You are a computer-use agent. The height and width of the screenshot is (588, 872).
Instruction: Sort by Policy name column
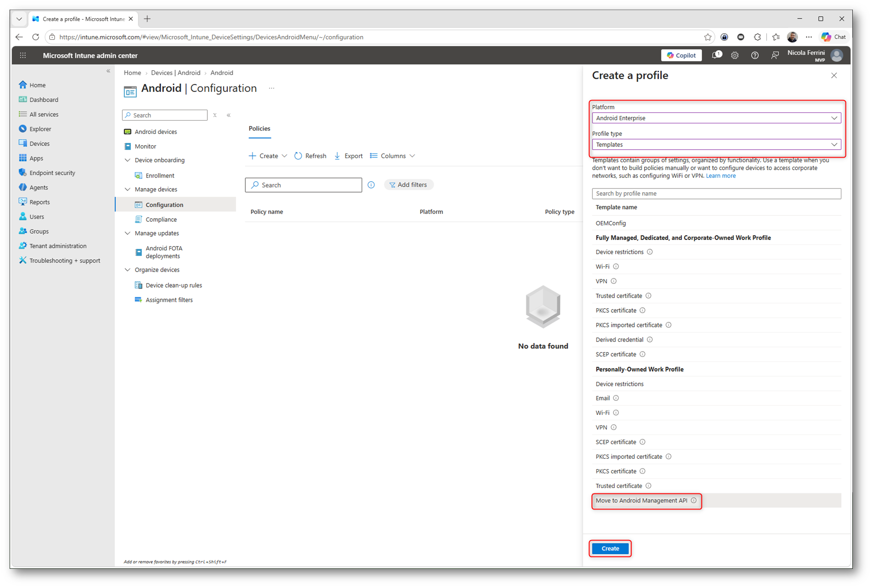click(267, 212)
